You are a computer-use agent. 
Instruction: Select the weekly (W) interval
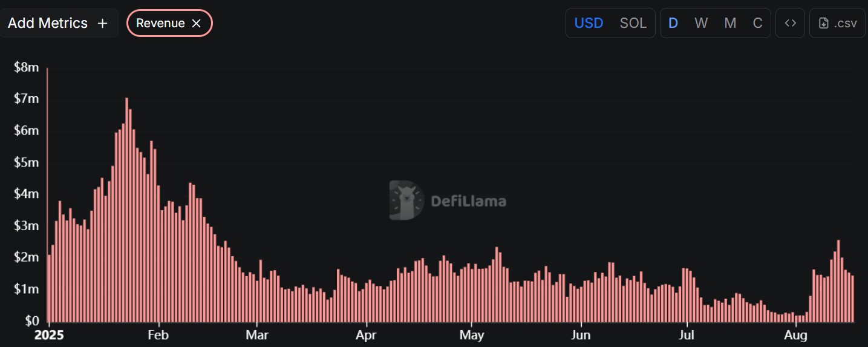click(701, 23)
